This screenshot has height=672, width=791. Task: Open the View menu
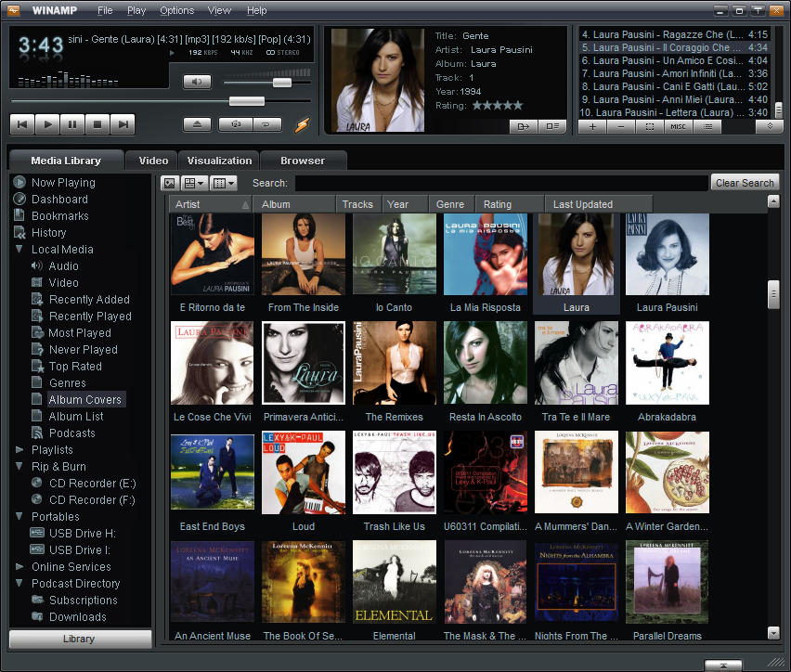point(219,10)
